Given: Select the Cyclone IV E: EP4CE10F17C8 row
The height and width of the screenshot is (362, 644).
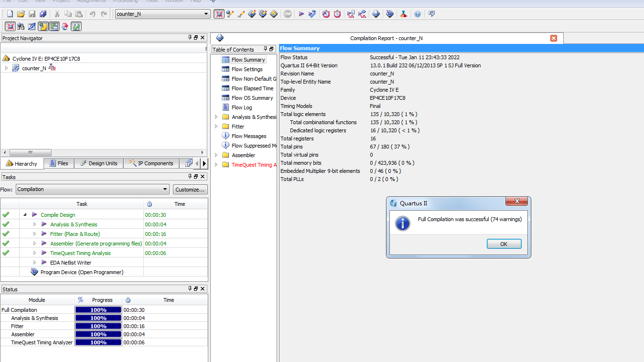Looking at the screenshot, I should (104, 58).
